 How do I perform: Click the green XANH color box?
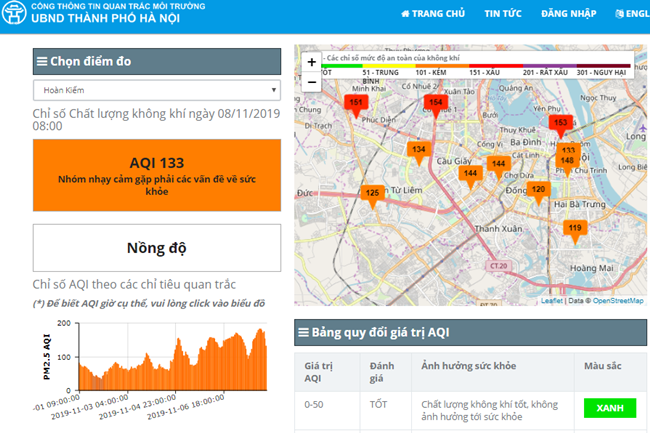(x=609, y=407)
